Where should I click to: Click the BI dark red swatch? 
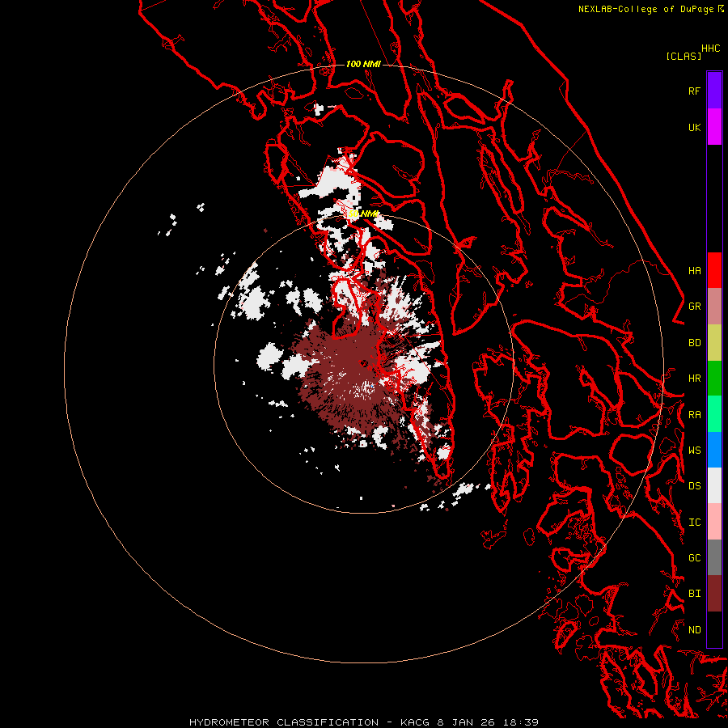click(x=714, y=594)
